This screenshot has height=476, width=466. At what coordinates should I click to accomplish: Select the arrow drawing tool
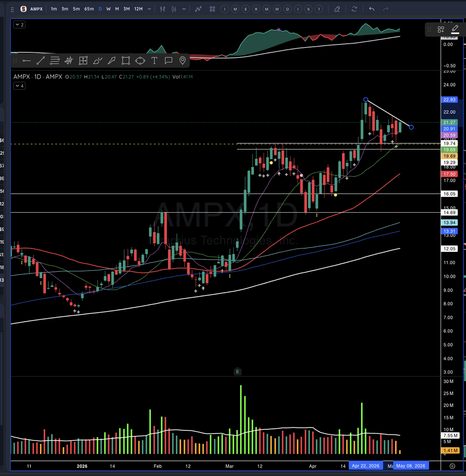pyautogui.click(x=112, y=61)
